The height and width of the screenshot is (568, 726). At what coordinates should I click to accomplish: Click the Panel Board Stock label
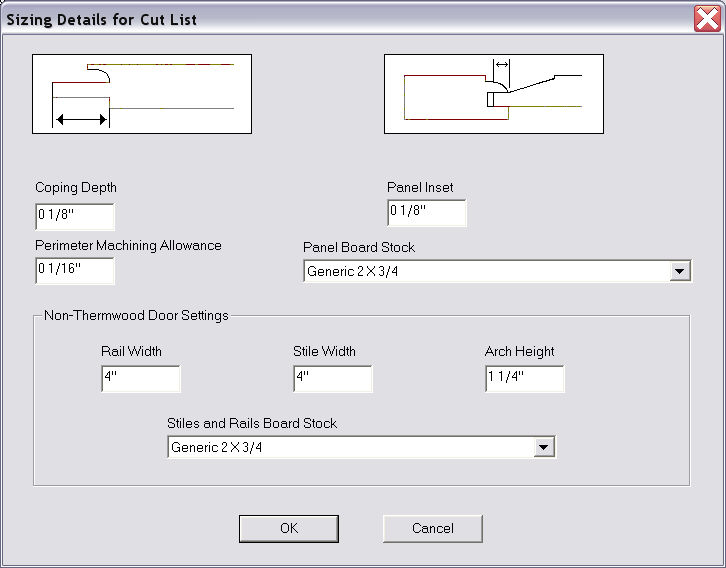pyautogui.click(x=359, y=247)
